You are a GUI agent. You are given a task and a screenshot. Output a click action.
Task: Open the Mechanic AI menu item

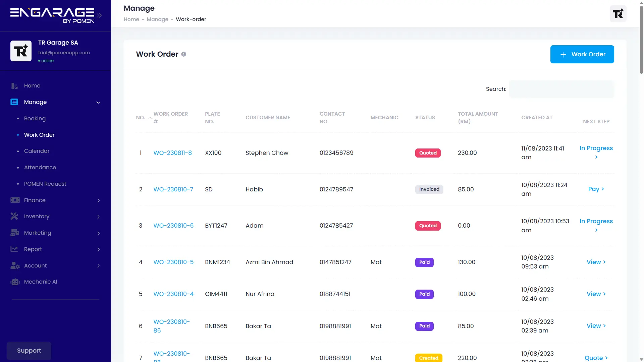point(41,282)
